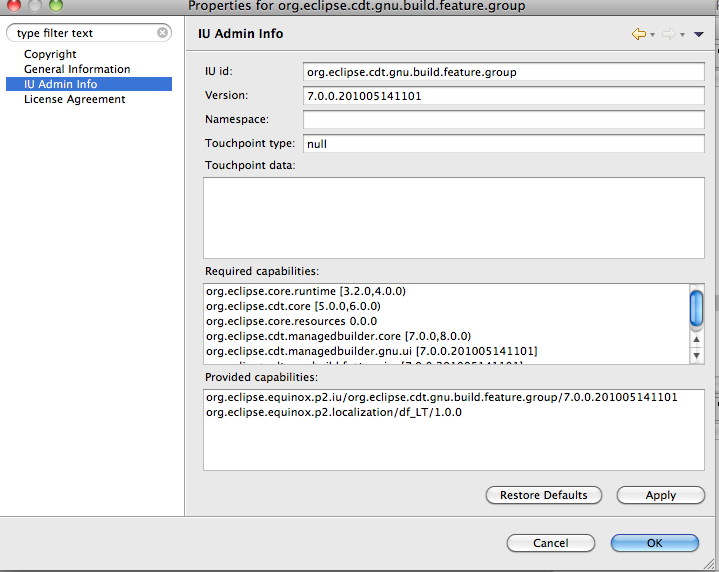Click into the IU id field
The width and height of the screenshot is (719, 572).
[x=503, y=72]
